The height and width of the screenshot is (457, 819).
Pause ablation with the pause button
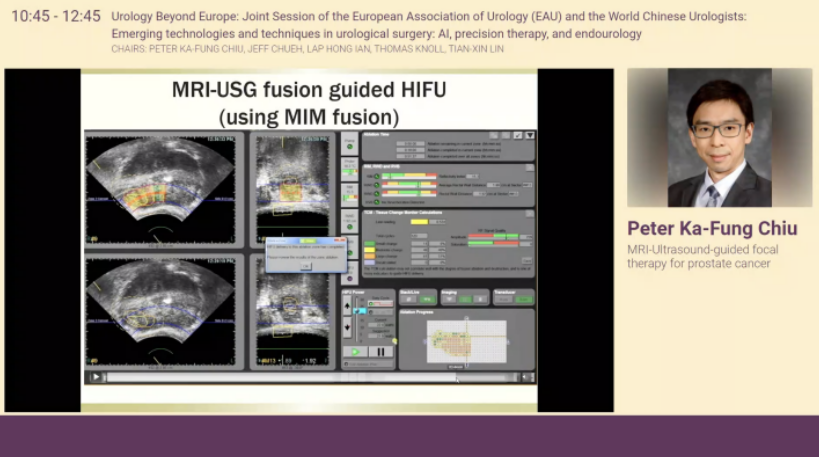point(381,351)
